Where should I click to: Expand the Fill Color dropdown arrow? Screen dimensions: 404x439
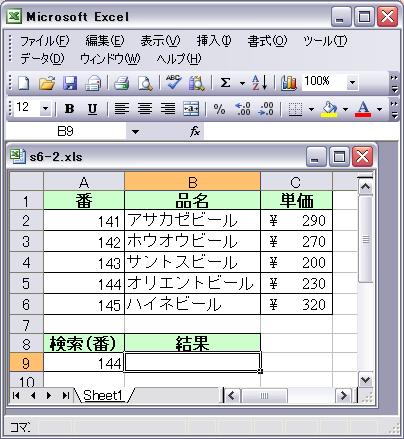(x=345, y=109)
